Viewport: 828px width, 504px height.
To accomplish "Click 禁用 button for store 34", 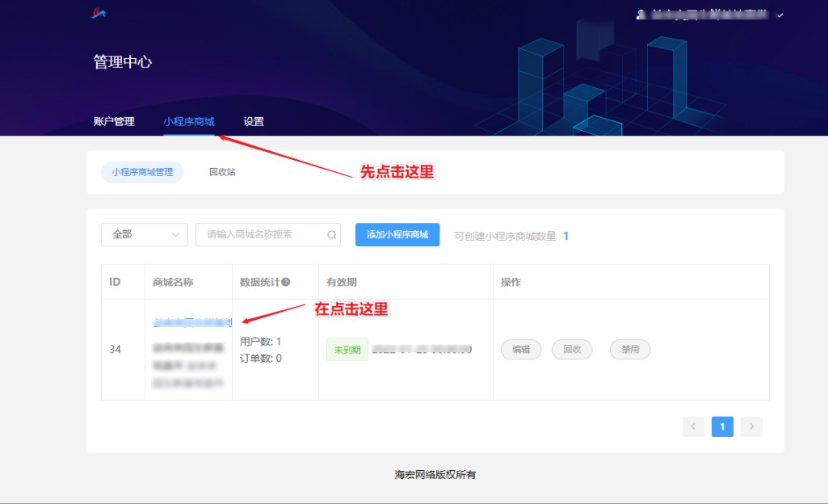I will pos(630,350).
